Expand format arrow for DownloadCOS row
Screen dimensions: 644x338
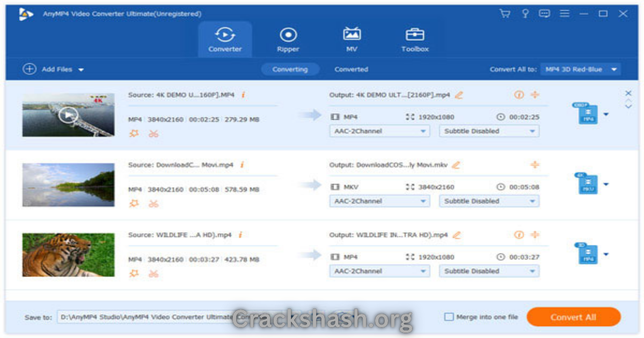(x=606, y=185)
